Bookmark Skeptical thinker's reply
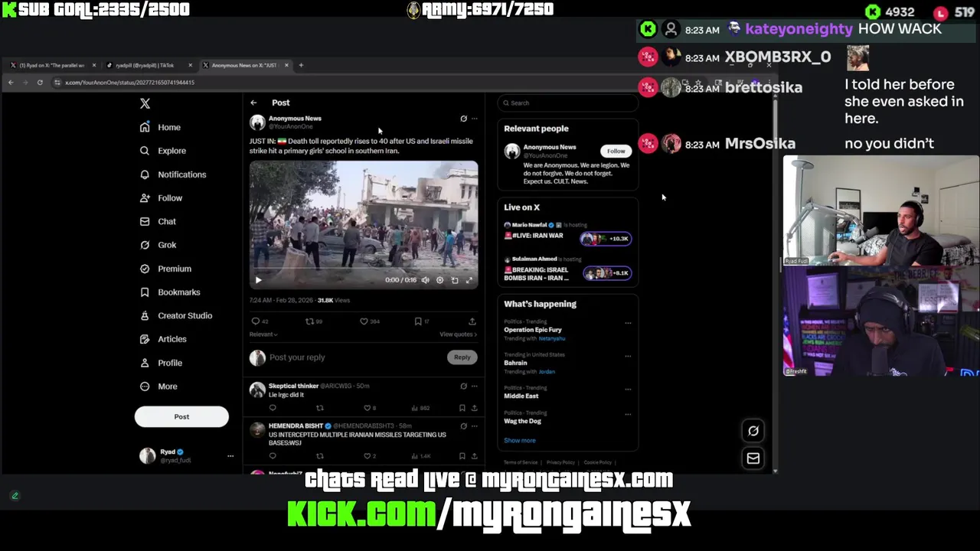Screen dimensions: 980x551 pos(462,408)
